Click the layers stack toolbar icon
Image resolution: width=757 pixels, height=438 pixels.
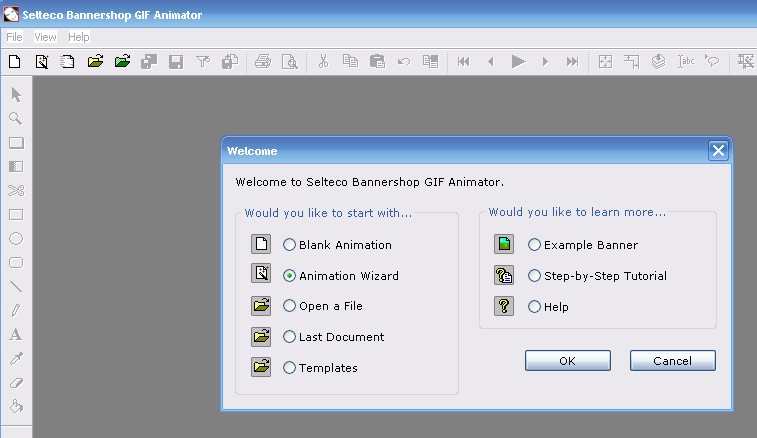tap(659, 61)
